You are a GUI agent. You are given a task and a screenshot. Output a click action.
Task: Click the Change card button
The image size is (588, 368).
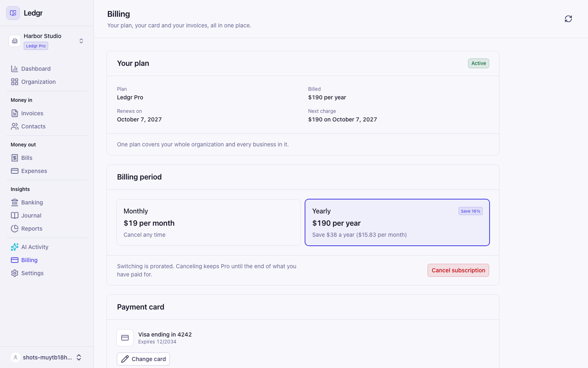coord(143,359)
